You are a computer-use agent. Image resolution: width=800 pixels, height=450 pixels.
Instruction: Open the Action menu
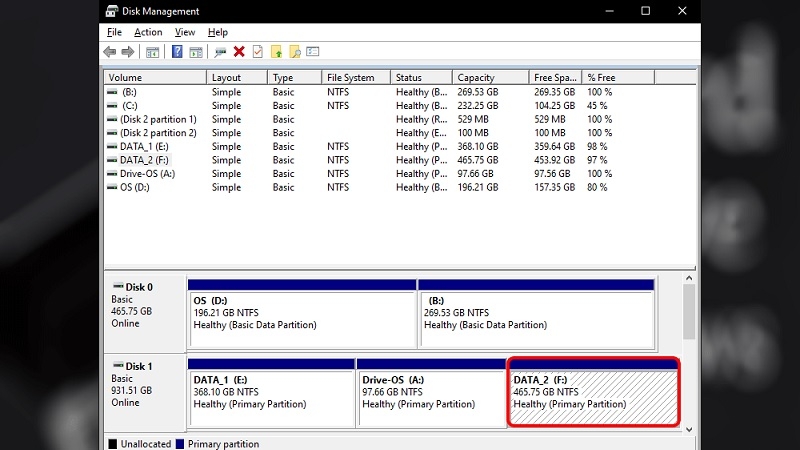coord(148,32)
